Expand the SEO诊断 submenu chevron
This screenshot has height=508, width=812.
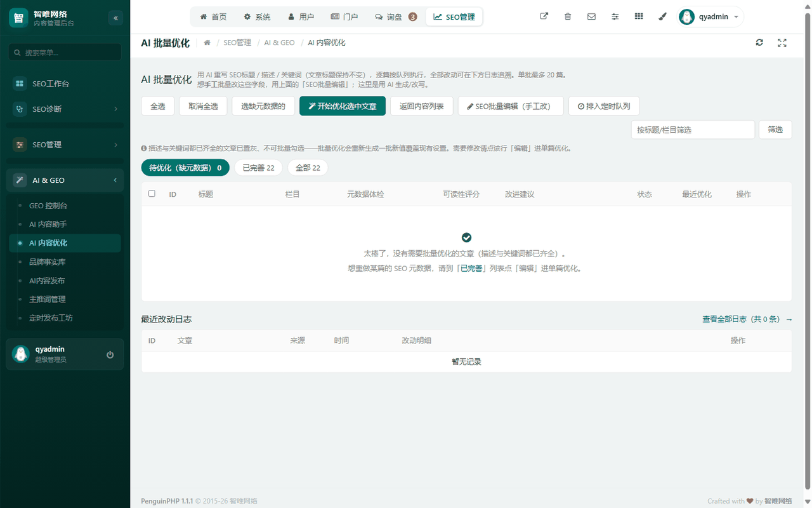point(115,109)
